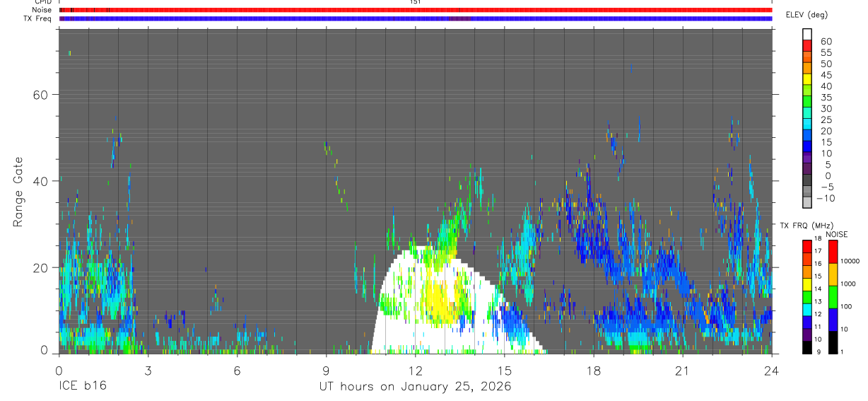Viewport: 868px width, 401px height.
Task: Click the UT hours tick label 12
Action: coord(415,370)
